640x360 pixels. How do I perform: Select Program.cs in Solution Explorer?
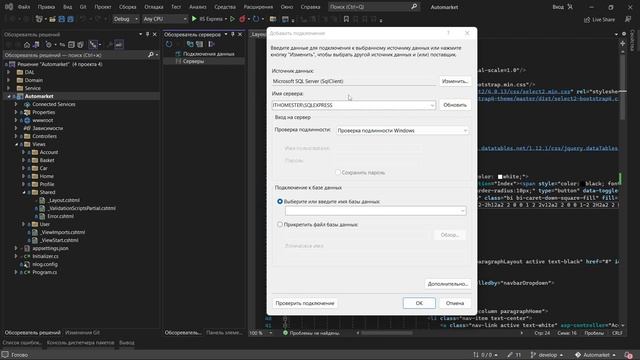(44, 272)
